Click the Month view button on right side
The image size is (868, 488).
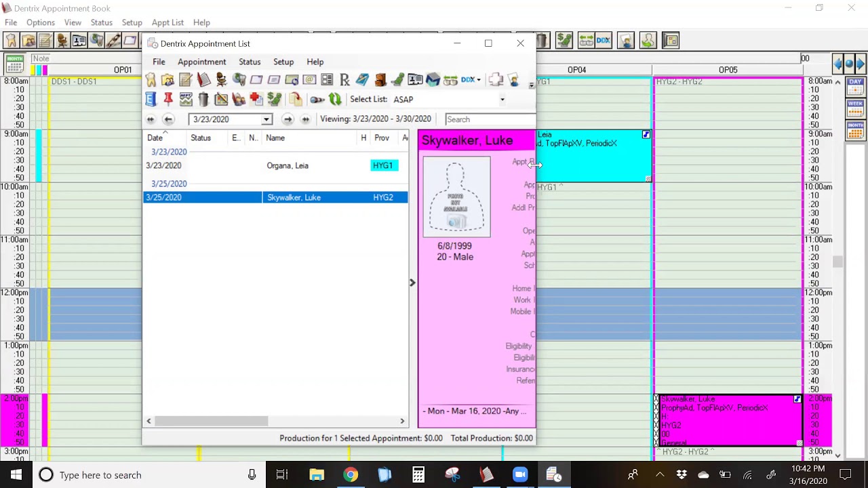pyautogui.click(x=854, y=129)
